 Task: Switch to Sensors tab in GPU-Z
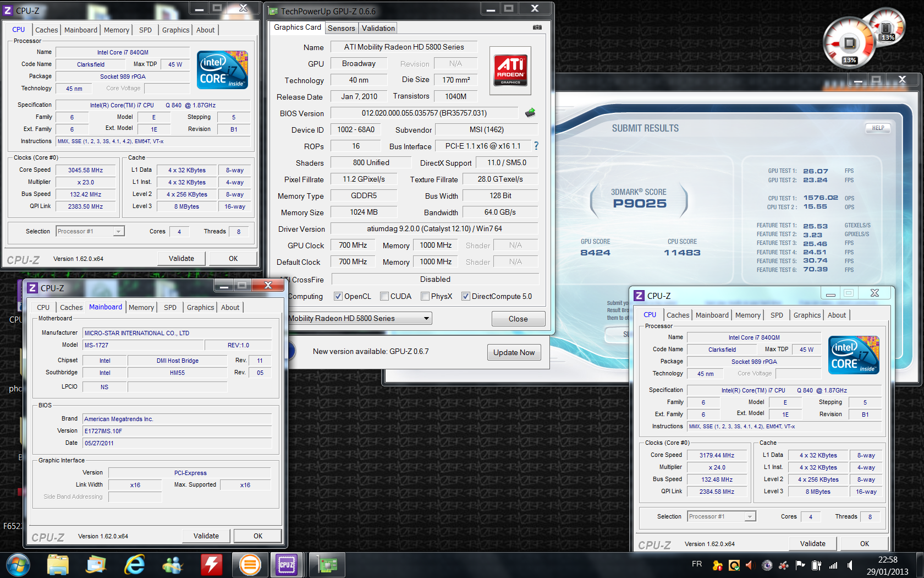pyautogui.click(x=342, y=28)
